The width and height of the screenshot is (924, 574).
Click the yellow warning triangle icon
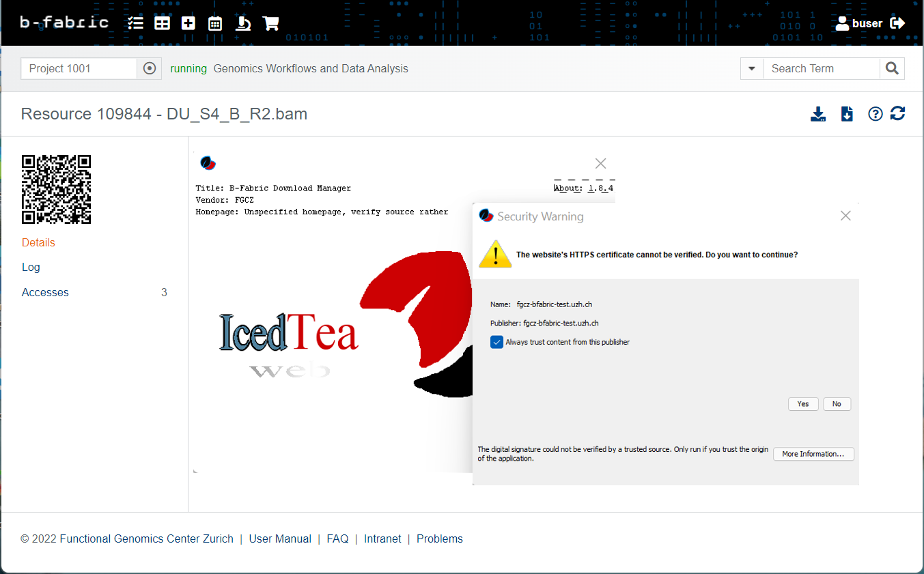point(495,254)
